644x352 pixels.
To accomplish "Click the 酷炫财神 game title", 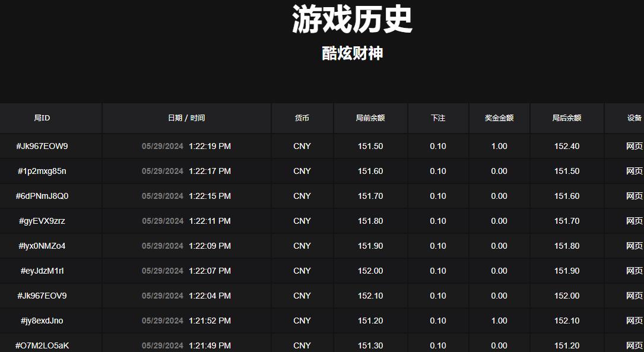I will [x=353, y=53].
